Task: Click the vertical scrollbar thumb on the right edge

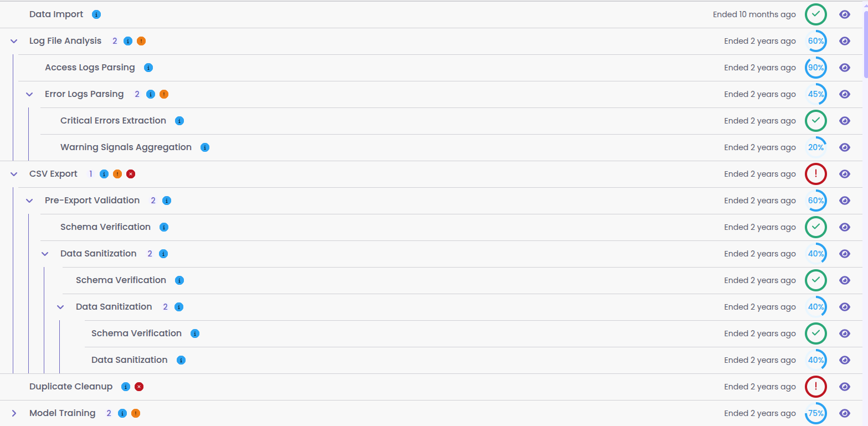Action: pos(865,44)
